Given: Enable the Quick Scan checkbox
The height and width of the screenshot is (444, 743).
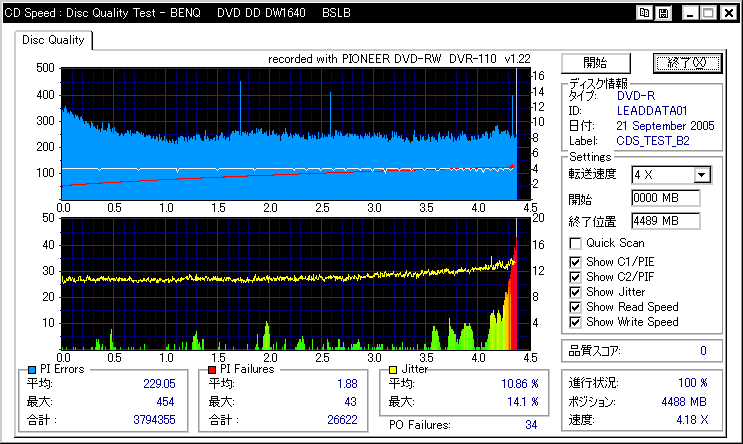Looking at the screenshot, I should [x=575, y=243].
